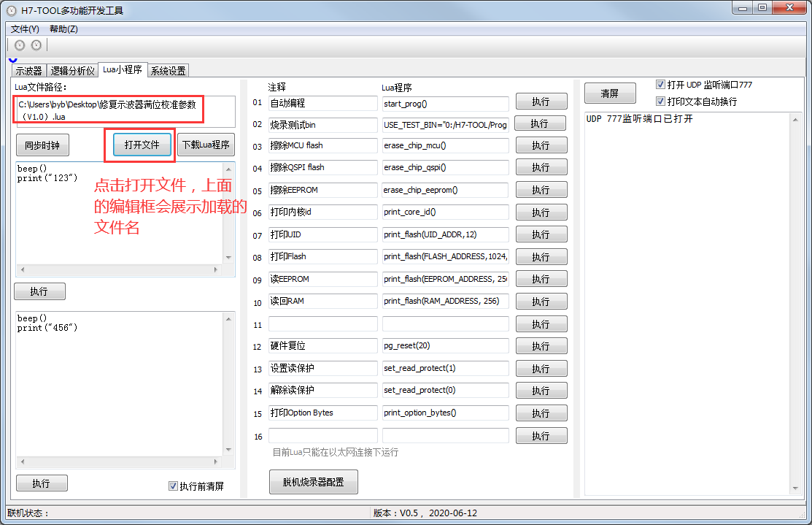Screen dimensions: 812x525
Task: Run the print("456") script with its 执行 button
Action: click(42, 483)
